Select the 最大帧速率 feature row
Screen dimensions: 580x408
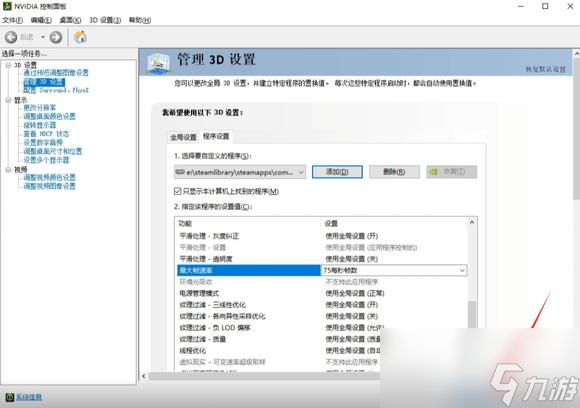[249, 270]
